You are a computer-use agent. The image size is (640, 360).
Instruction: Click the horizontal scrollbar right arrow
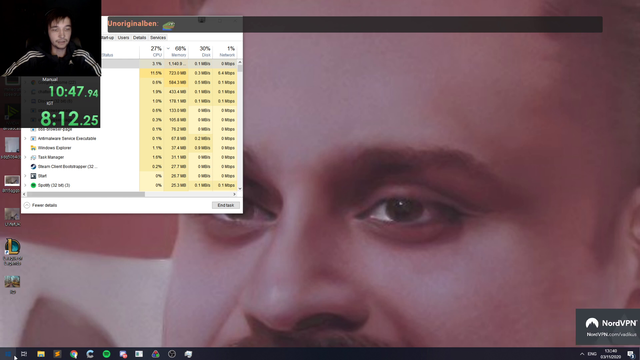(x=235, y=194)
